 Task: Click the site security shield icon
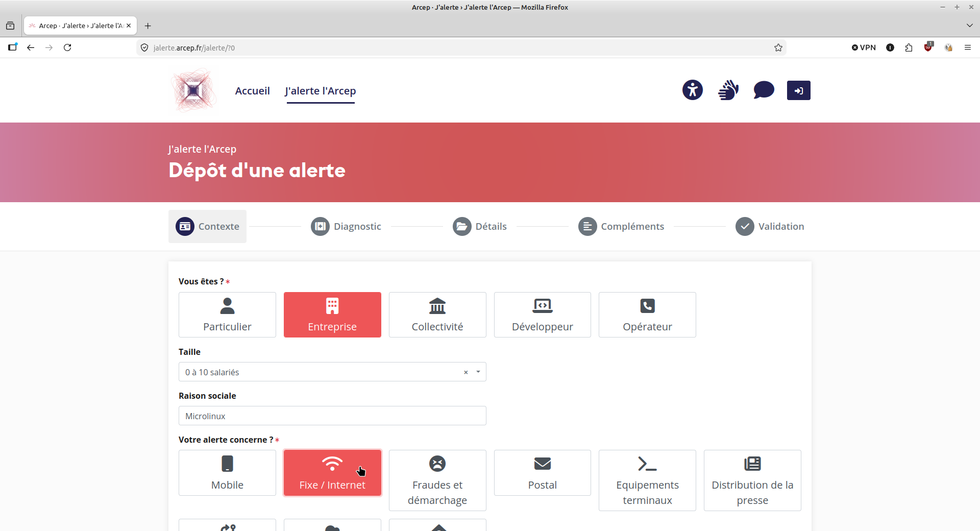pyautogui.click(x=144, y=47)
